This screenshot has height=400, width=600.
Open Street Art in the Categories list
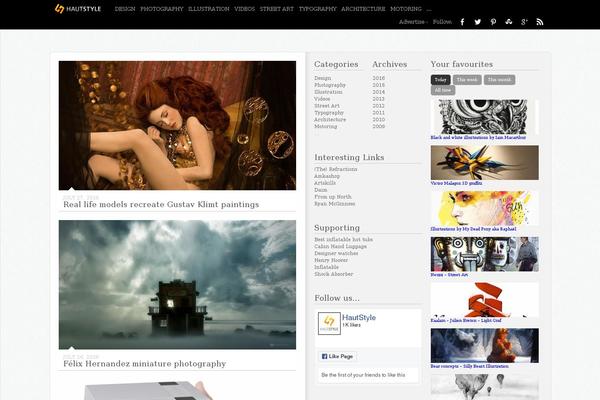coord(327,106)
